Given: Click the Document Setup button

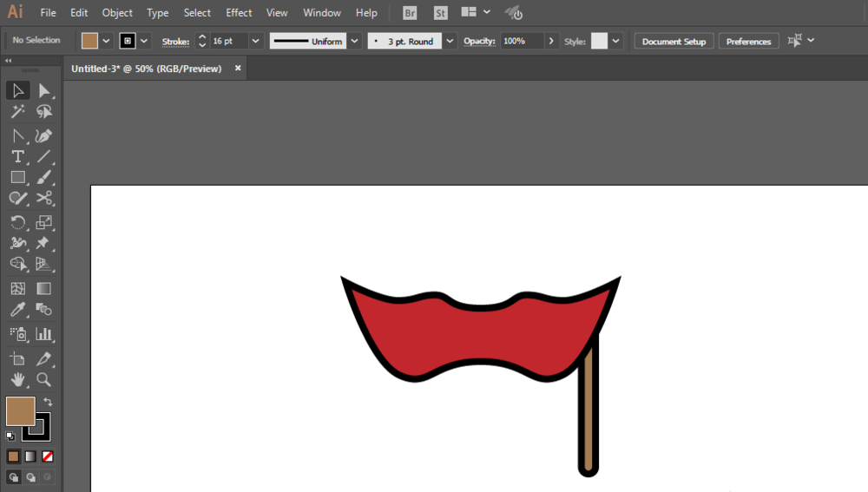Looking at the screenshot, I should [x=674, y=41].
